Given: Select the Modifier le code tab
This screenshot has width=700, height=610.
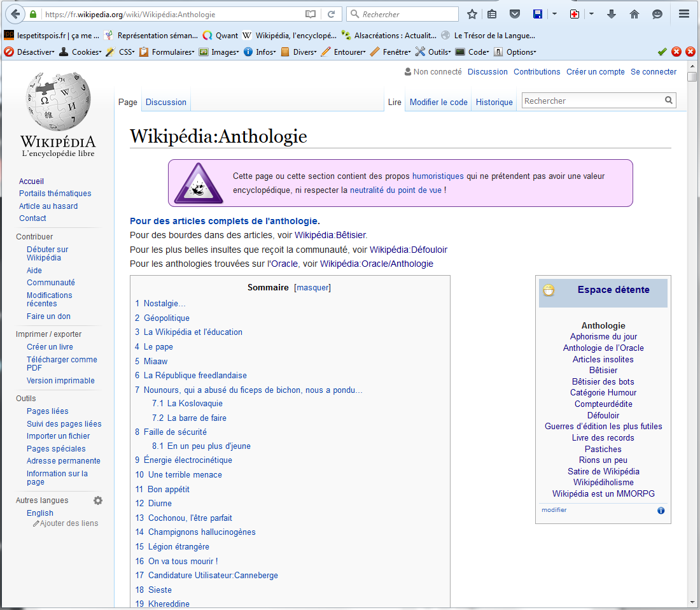Looking at the screenshot, I should tap(438, 102).
